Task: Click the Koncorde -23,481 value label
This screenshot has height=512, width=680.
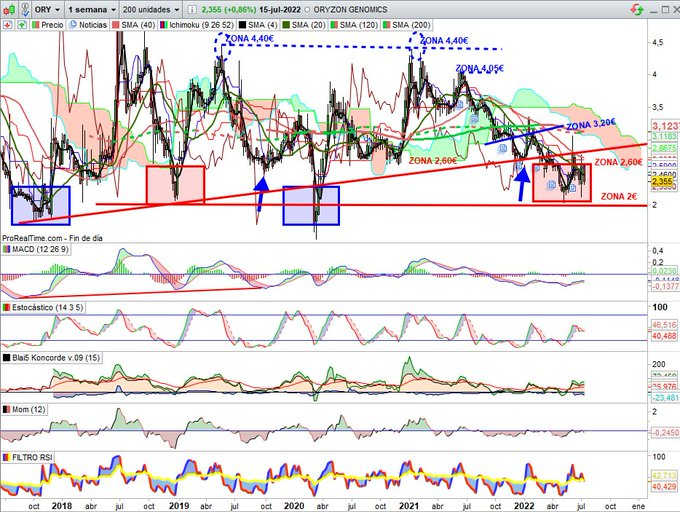Action: (x=664, y=398)
